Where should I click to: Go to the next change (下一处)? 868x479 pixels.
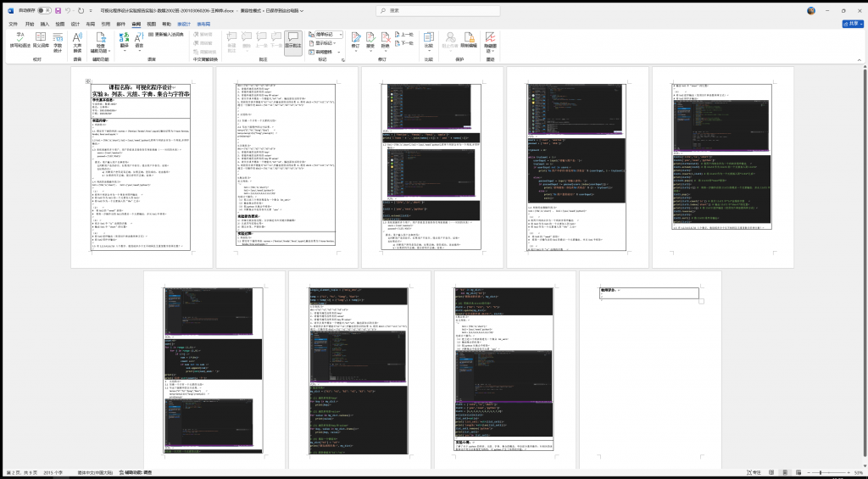click(x=404, y=43)
